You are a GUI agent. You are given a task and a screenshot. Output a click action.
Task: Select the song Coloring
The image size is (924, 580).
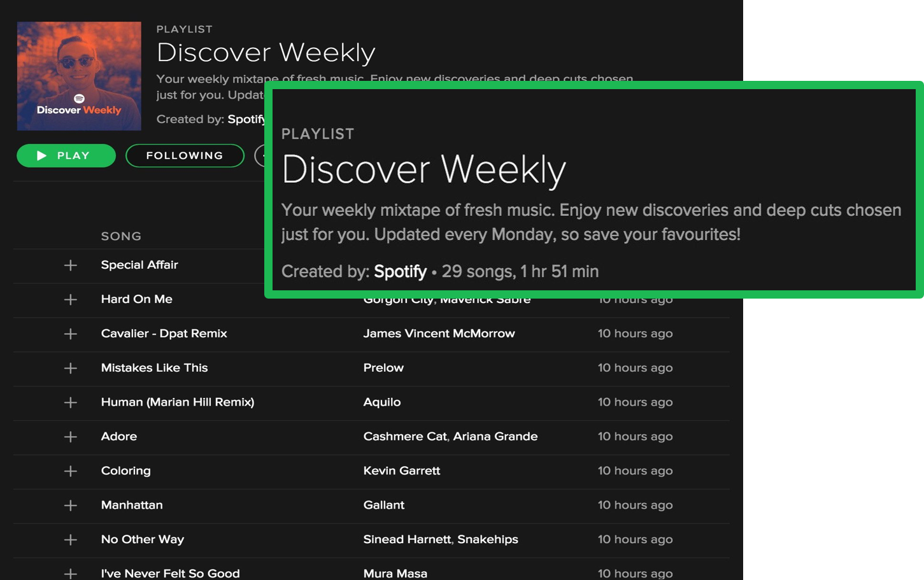click(x=126, y=471)
